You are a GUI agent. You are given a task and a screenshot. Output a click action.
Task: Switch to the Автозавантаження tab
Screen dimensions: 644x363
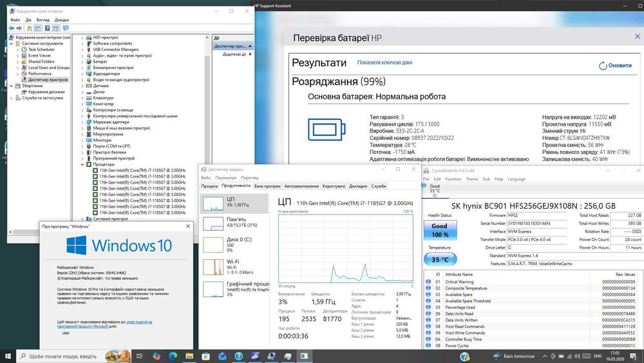coord(301,186)
